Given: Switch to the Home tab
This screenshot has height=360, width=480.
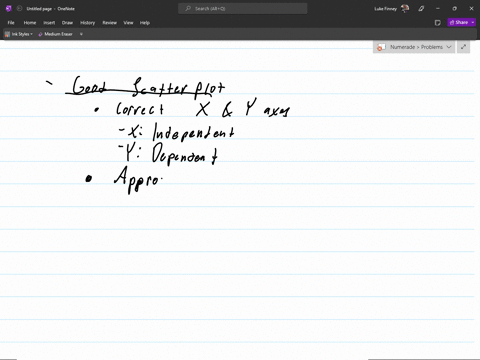Looking at the screenshot, I should [30, 23].
